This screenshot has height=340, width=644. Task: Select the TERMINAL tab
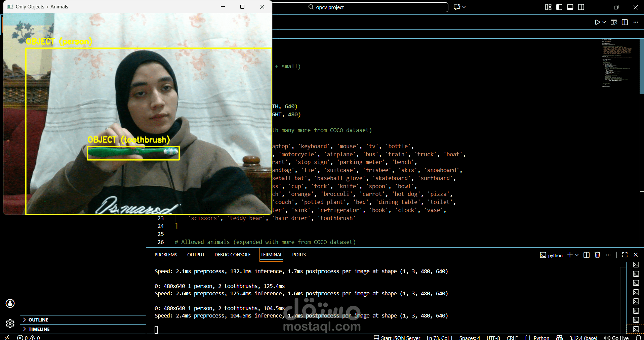tap(272, 255)
